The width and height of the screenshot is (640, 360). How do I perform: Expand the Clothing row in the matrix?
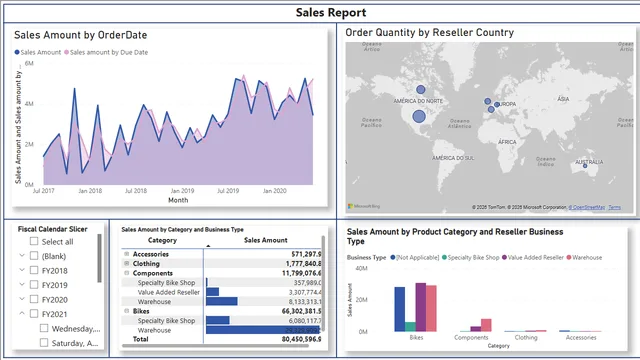[x=127, y=263]
